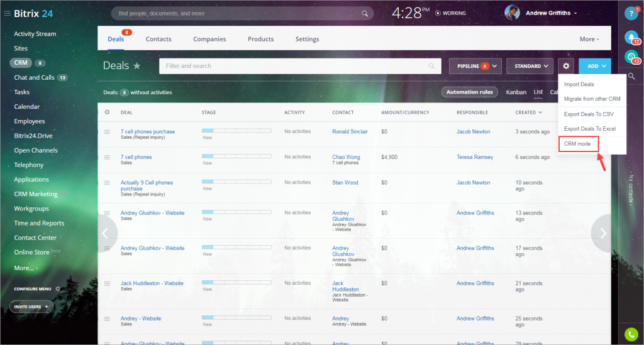This screenshot has height=345, width=644.
Task: Click Automation rules button
Action: 469,92
